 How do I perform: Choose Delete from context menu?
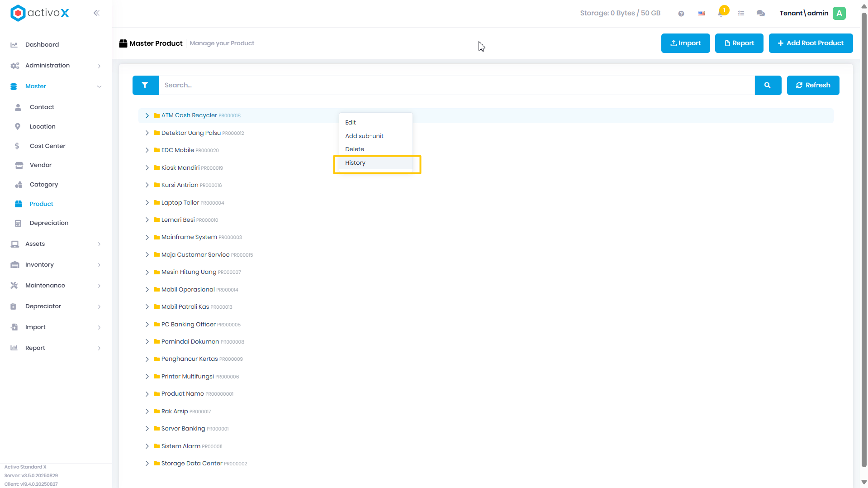(376, 149)
